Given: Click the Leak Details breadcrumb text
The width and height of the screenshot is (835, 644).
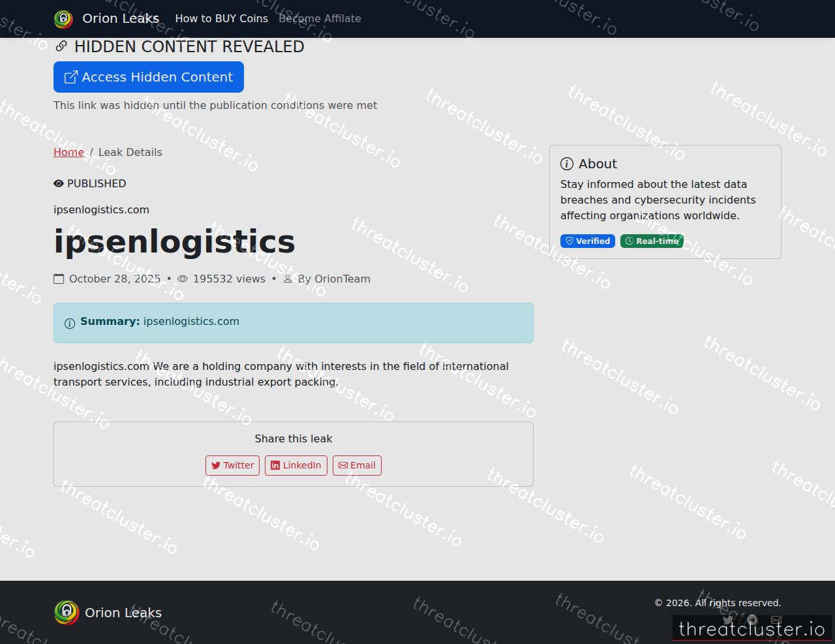Looking at the screenshot, I should coord(130,152).
